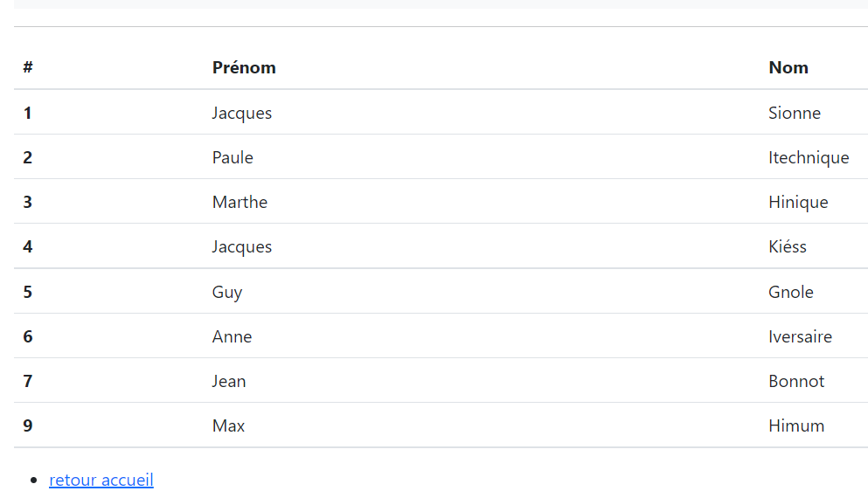Screen dimensions: 868x491
Task: Open the retour accueil link
Action: point(101,480)
